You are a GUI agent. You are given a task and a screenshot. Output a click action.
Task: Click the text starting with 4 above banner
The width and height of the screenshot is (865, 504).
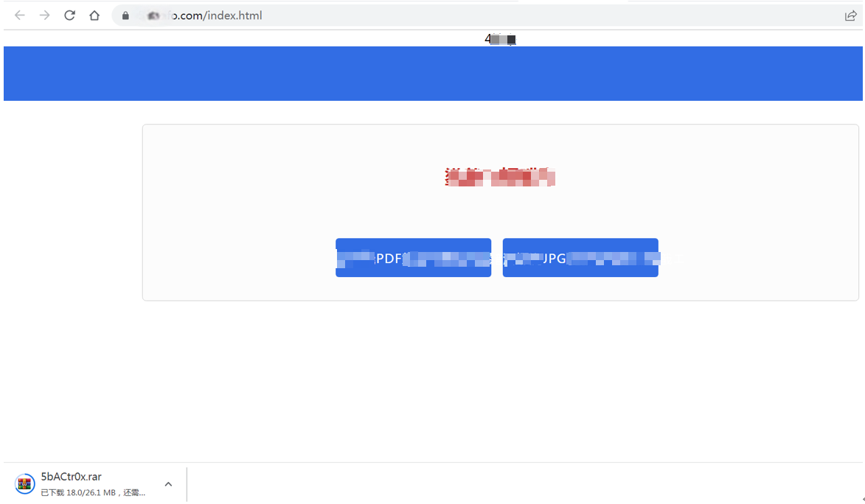(500, 39)
